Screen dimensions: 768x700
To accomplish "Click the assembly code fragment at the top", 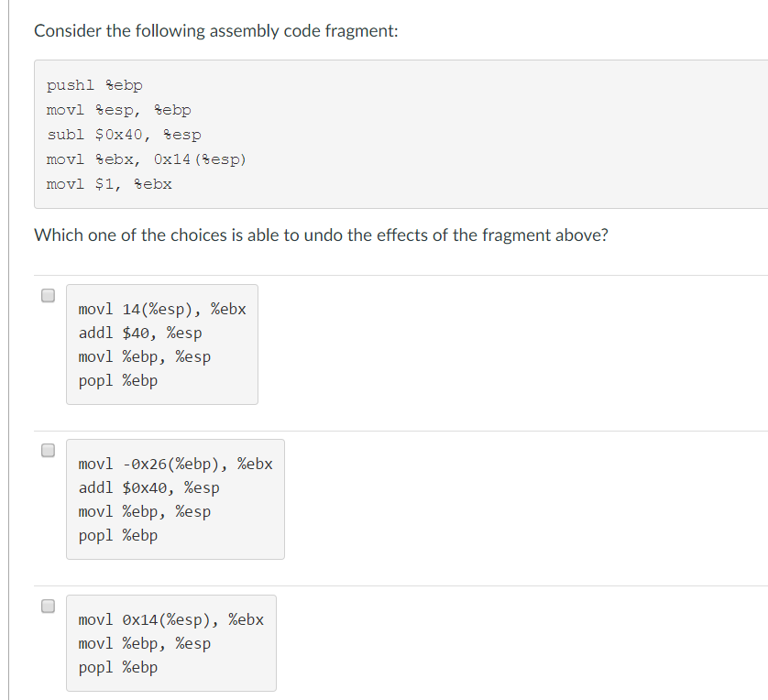I will 147,134.
